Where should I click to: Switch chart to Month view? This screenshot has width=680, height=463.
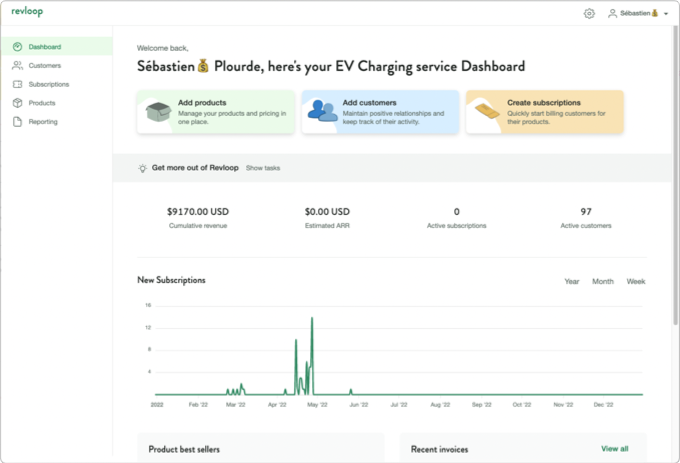603,281
